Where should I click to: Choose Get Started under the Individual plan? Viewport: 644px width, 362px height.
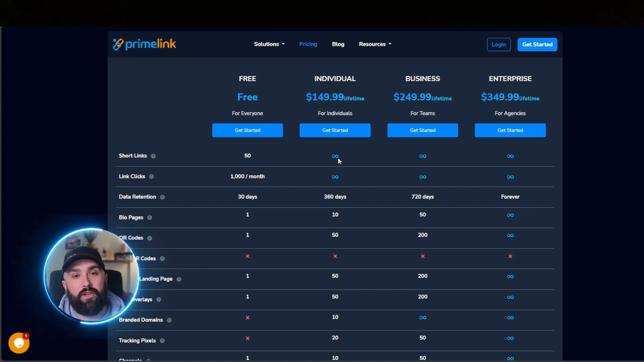click(x=335, y=130)
